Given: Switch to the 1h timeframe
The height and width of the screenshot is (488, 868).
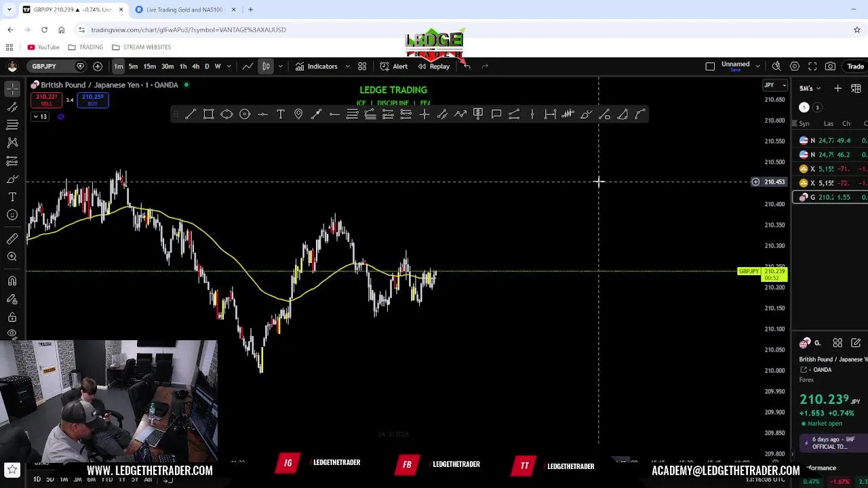Looking at the screenshot, I should (183, 66).
